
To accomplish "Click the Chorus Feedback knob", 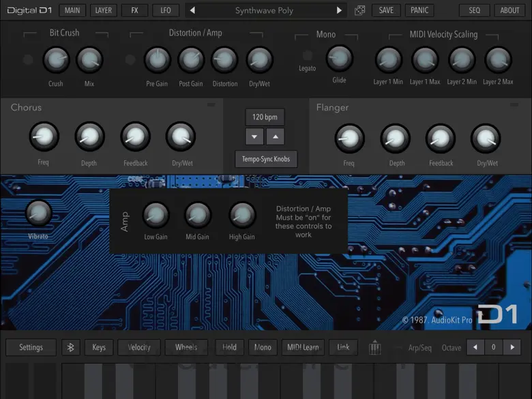I will point(135,136).
